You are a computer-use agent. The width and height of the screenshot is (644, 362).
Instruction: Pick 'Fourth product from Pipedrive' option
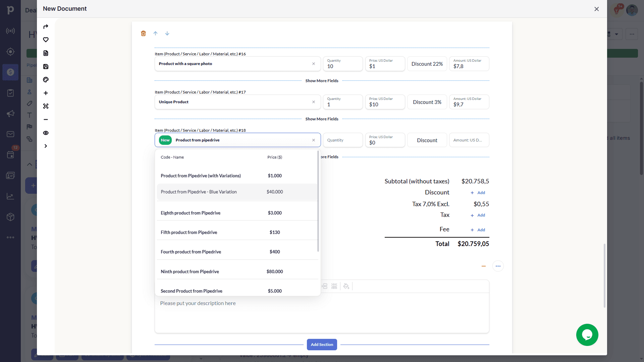tap(237, 252)
